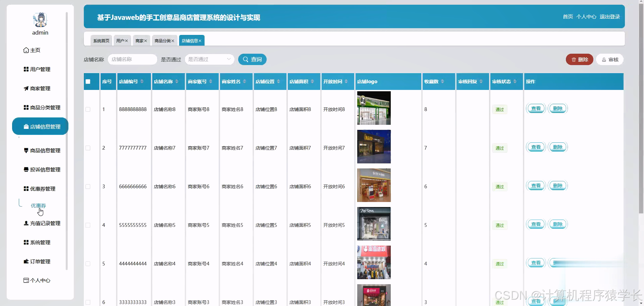Switch to the 商品分类 tab
The height and width of the screenshot is (306, 644).
pos(162,40)
